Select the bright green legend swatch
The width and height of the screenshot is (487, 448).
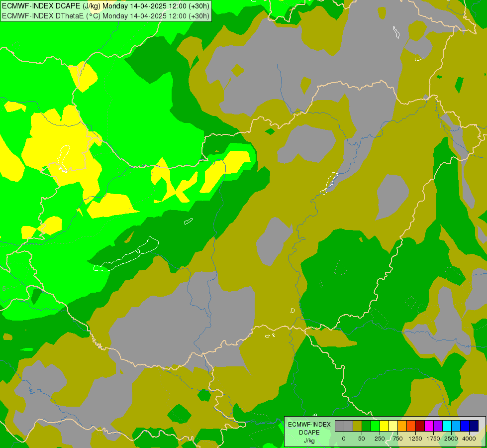point(375,426)
